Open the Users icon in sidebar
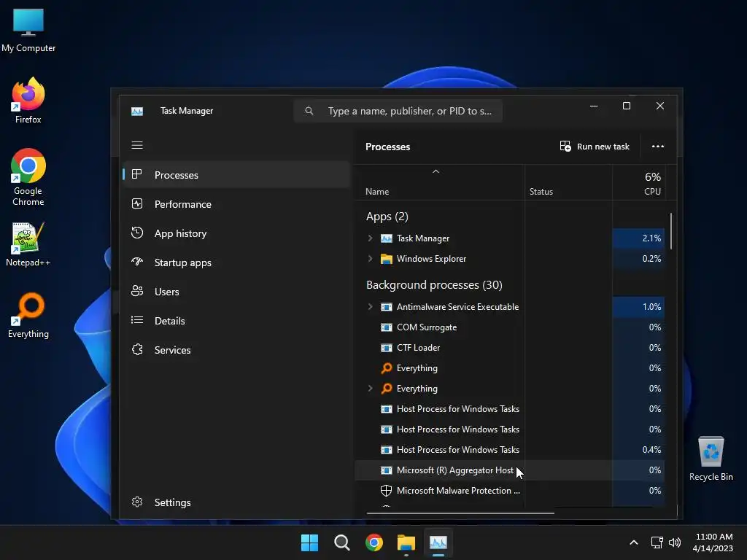Viewport: 747px width, 560px height. (x=136, y=291)
